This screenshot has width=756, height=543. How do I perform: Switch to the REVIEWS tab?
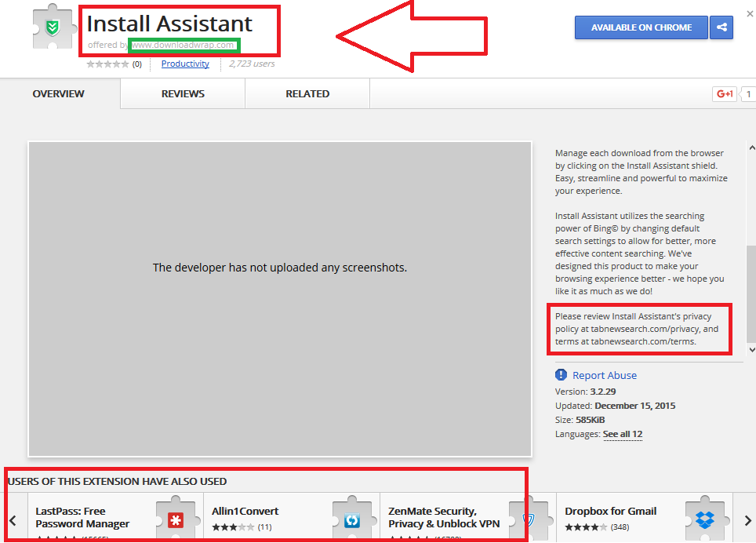[183, 93]
